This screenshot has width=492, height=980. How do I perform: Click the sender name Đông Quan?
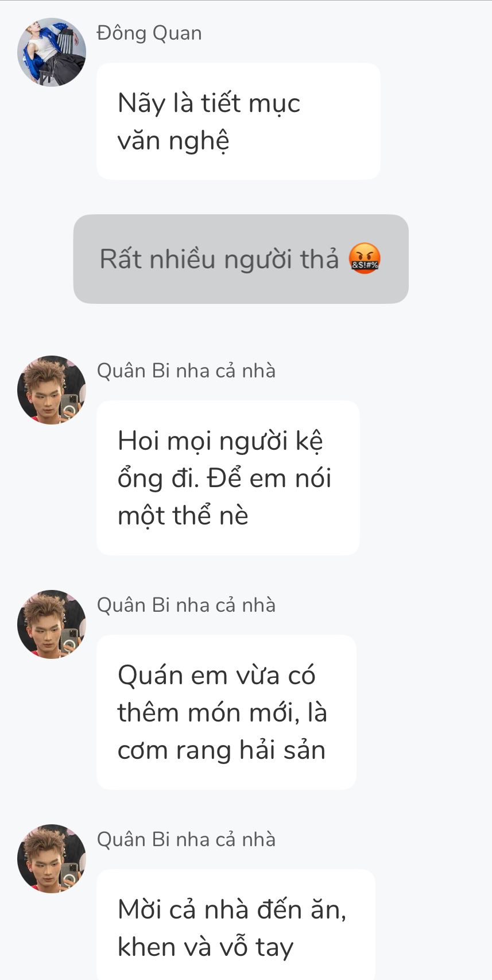[x=149, y=33]
